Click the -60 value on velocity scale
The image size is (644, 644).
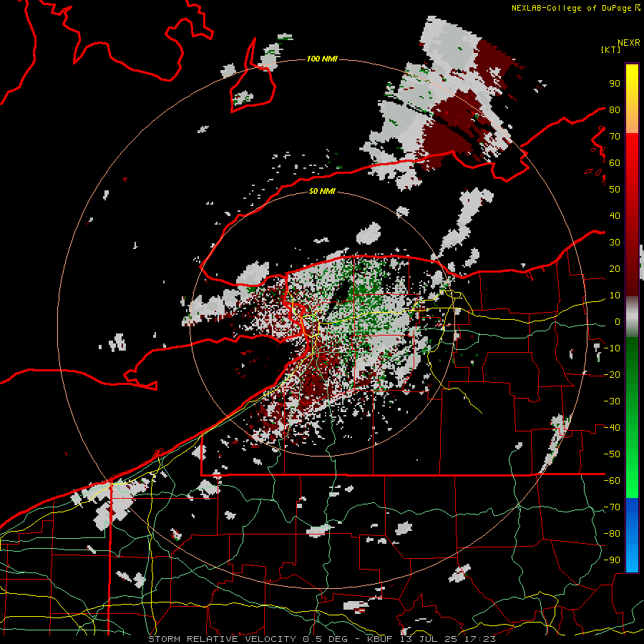click(612, 481)
